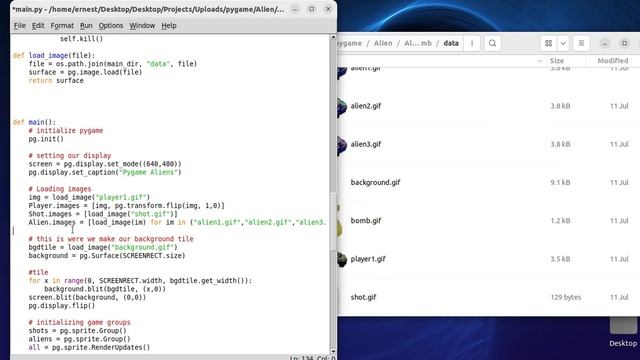Screen dimensions: 640x360
Task: Open the Run menu in IDLE
Action: pos(86,26)
